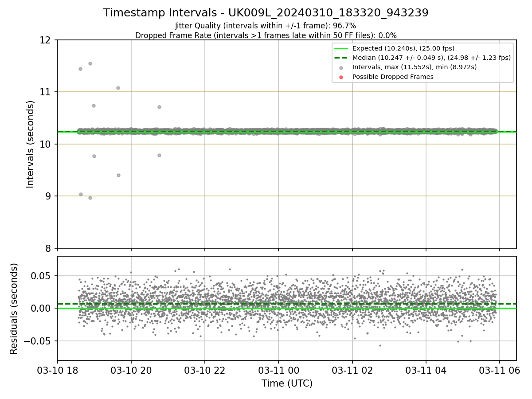Click the 'Time (UTC)' x-axis label
The height and width of the screenshot is (399, 532).
[x=287, y=383]
